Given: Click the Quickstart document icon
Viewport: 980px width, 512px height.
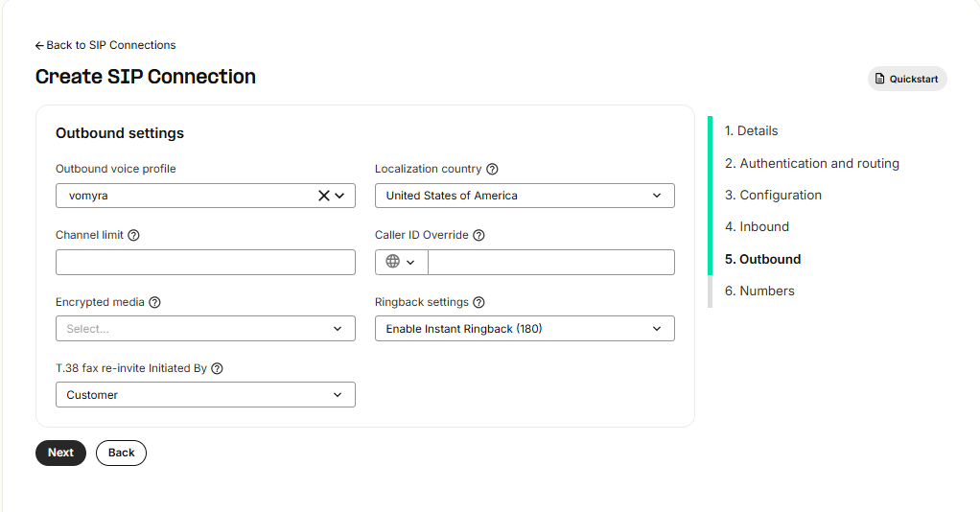Looking at the screenshot, I should pos(880,79).
